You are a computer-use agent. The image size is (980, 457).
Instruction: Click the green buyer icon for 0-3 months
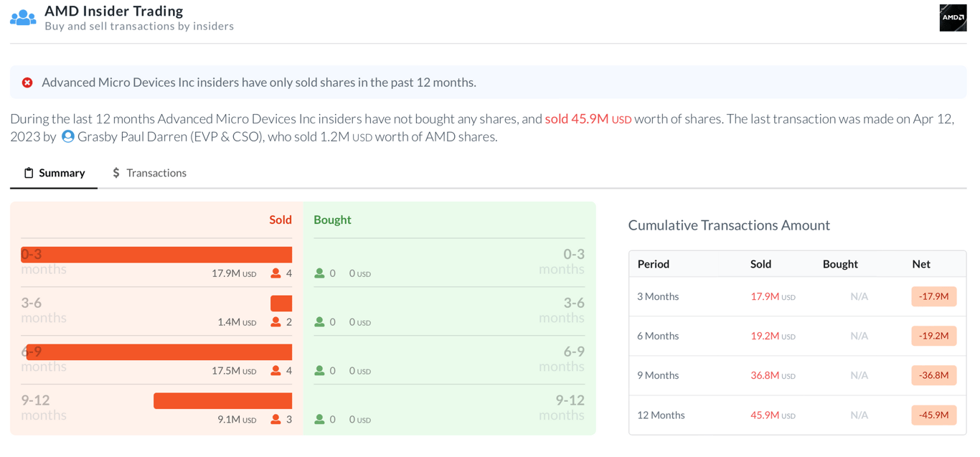[x=319, y=273]
